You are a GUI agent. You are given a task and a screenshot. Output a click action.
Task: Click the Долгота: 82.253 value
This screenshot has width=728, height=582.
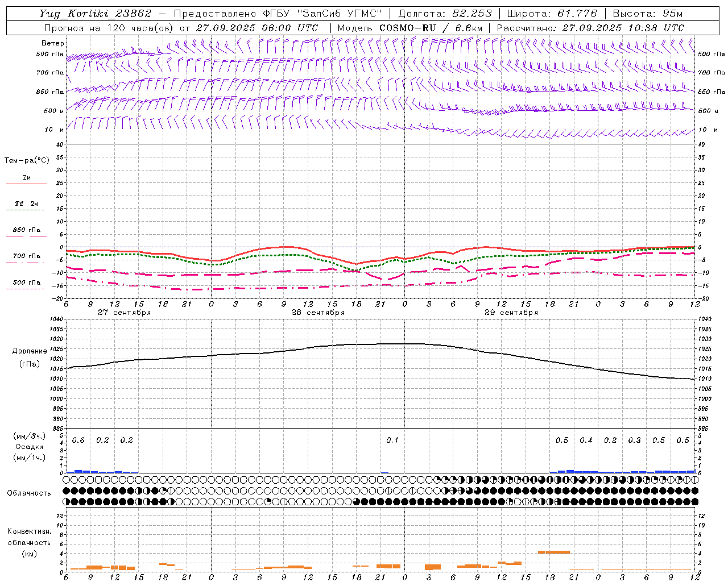click(x=445, y=14)
